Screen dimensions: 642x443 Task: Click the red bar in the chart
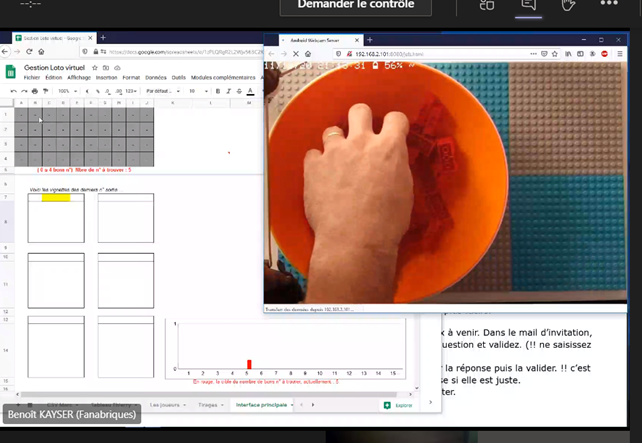[x=249, y=364]
